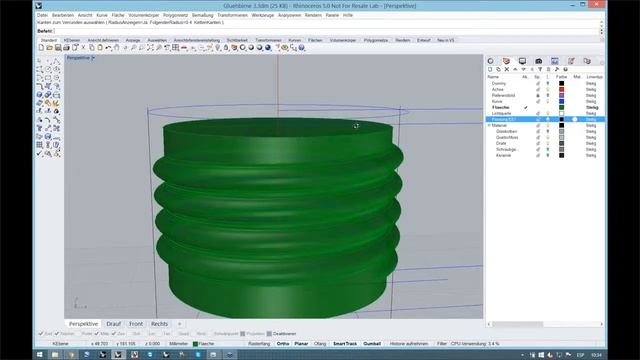Click the Save disk icon

pyautogui.click(x=58, y=48)
